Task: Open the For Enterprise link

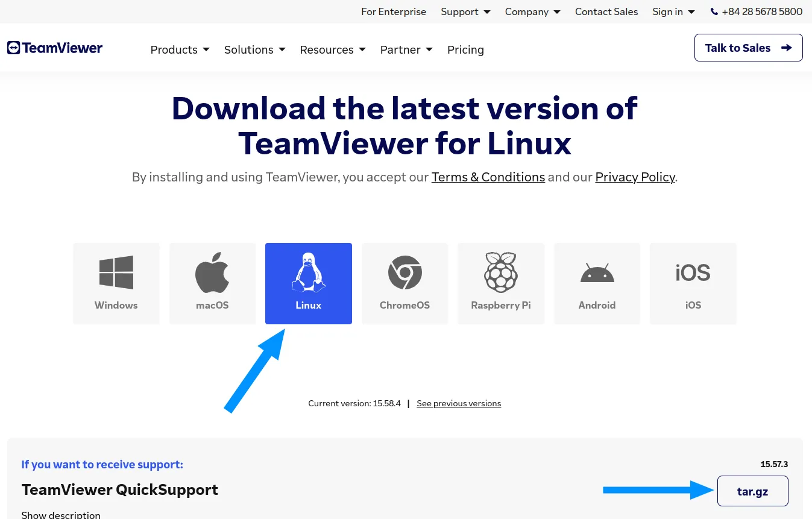Action: point(394,11)
